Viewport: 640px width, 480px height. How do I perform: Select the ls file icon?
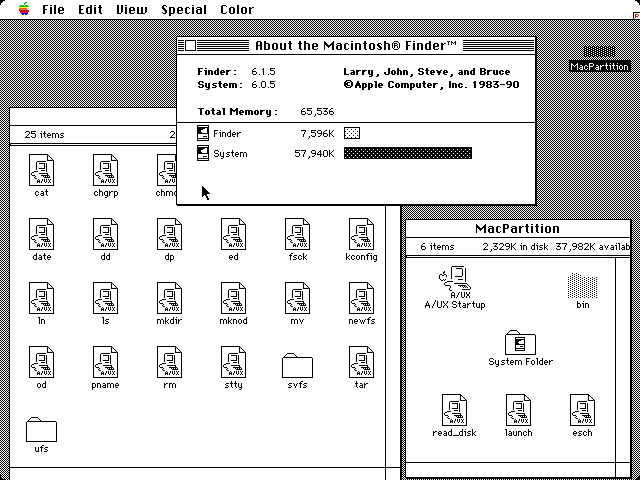pyautogui.click(x=105, y=298)
